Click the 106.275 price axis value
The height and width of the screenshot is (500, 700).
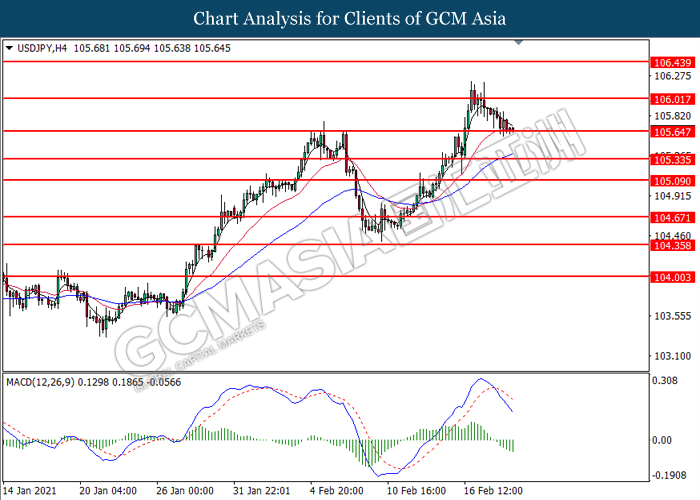pos(672,76)
